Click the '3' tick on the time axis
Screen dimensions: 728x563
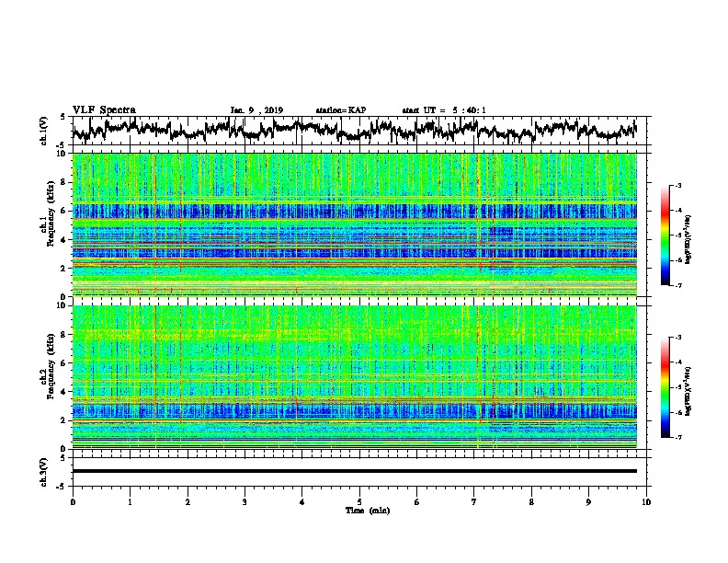[245, 502]
